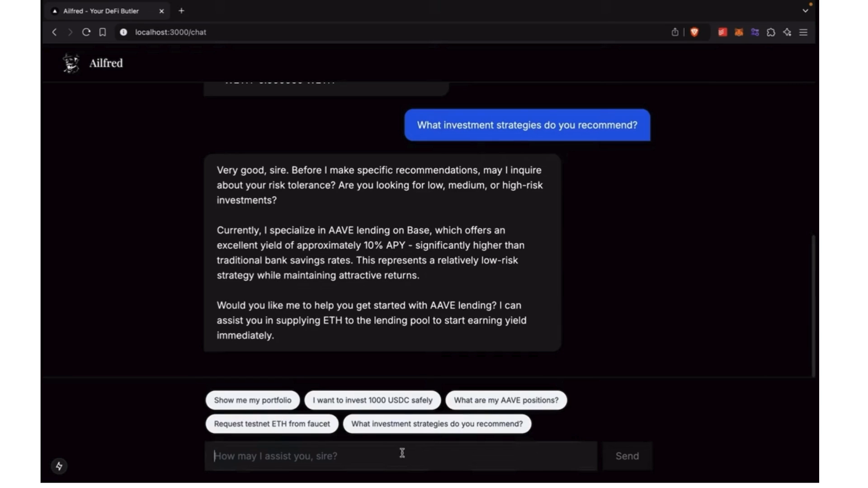The height and width of the screenshot is (488, 868).
Task: Open the MetaMask fox extension
Action: pyautogui.click(x=739, y=32)
